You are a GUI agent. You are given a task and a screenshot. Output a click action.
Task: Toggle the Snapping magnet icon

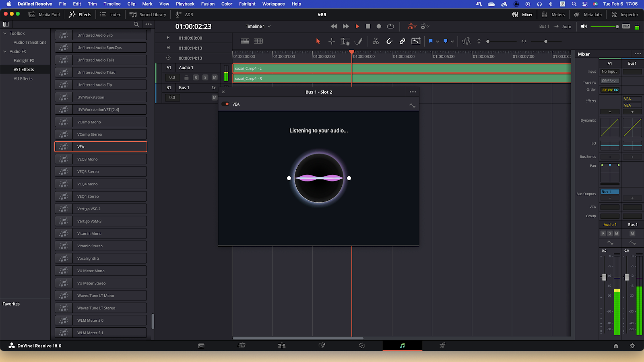tap(389, 41)
